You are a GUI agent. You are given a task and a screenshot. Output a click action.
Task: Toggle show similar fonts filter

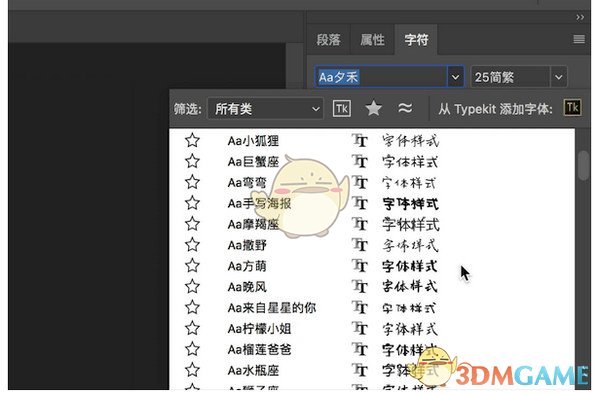click(405, 108)
